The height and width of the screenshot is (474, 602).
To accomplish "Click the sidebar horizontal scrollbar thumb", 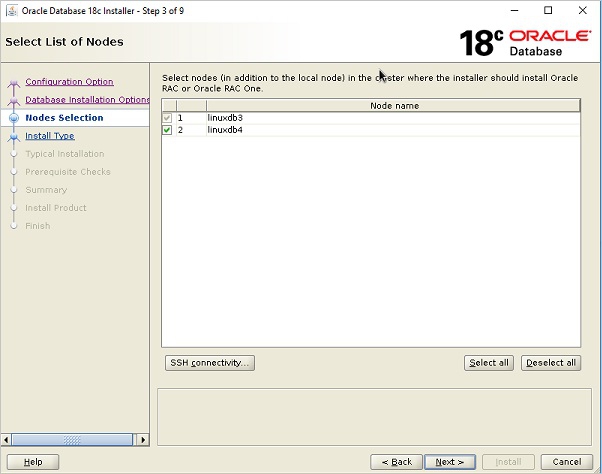I will tap(72, 439).
